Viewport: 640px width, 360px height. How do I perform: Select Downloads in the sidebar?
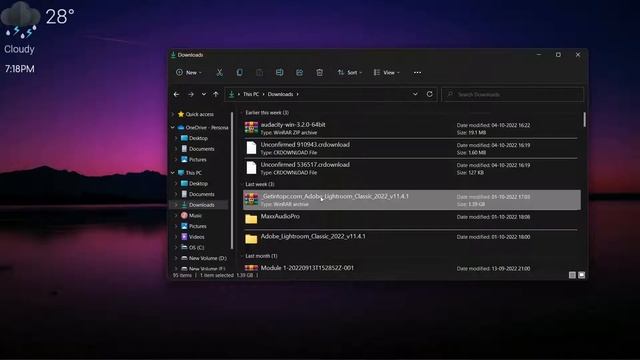pos(202,204)
